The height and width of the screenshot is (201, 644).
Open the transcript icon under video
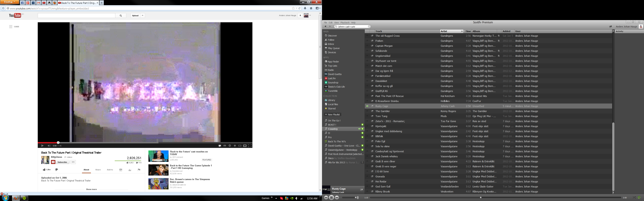point(121,170)
